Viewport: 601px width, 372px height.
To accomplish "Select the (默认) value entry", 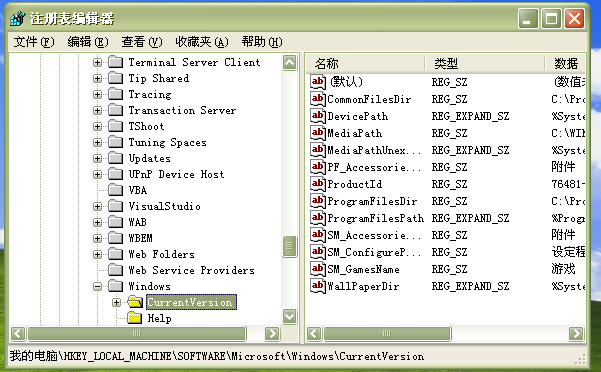I will pos(346,82).
